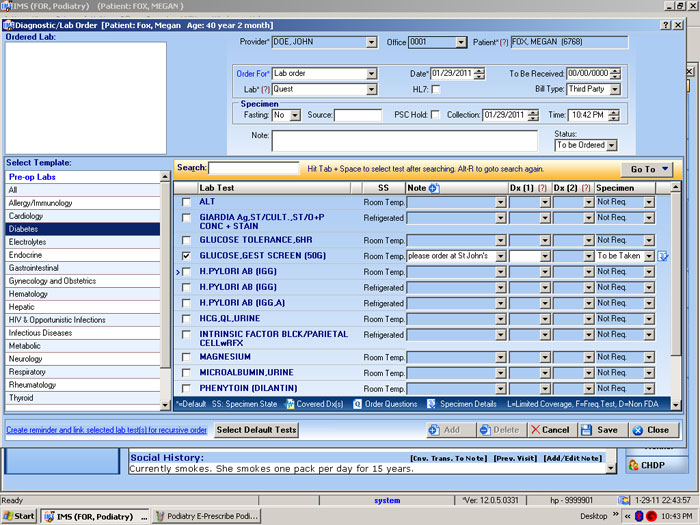Viewport: 700px width, 525px height.
Task: Open the Status dropdown
Action: tap(612, 145)
